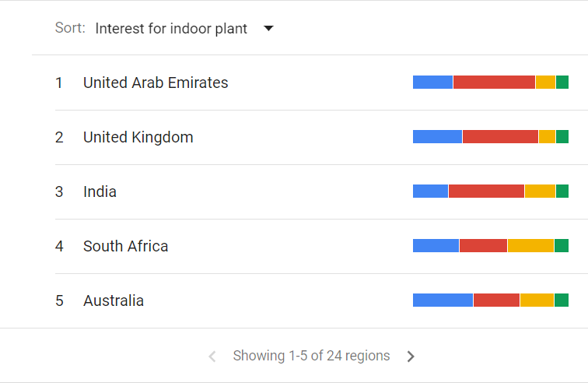
Task: Go to next page of regions
Action: point(411,357)
